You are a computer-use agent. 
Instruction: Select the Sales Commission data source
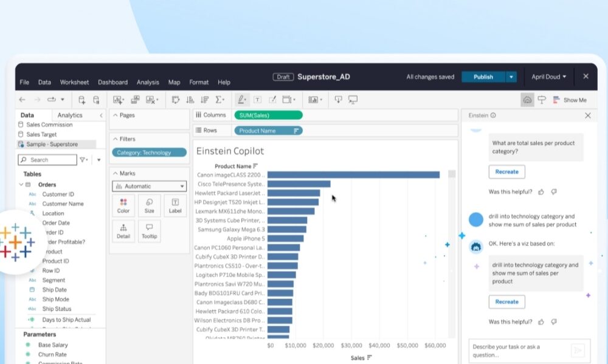pos(49,125)
